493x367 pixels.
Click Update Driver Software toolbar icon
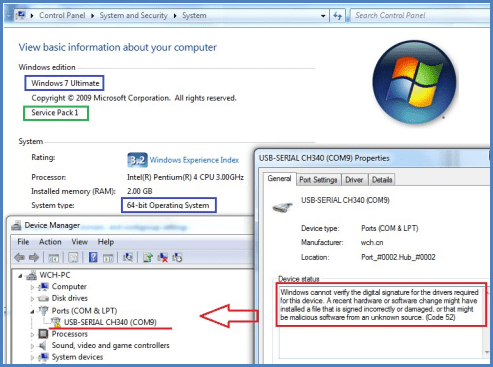[x=148, y=257]
